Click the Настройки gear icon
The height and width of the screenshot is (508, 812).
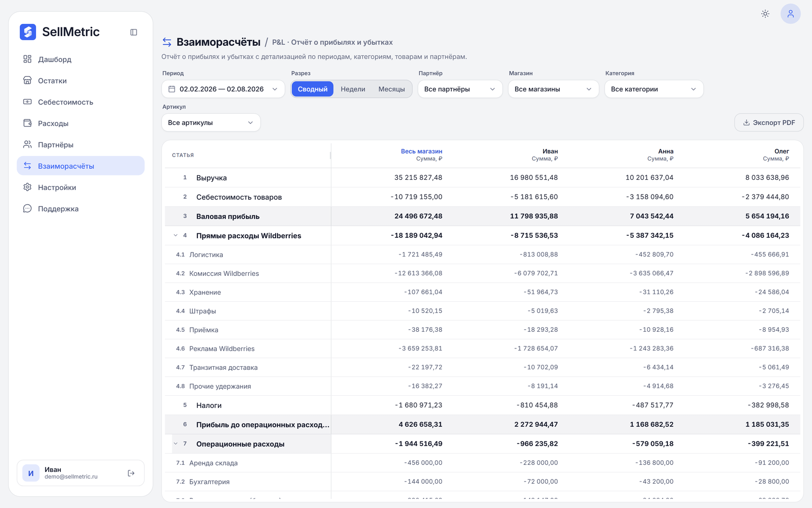(27, 187)
